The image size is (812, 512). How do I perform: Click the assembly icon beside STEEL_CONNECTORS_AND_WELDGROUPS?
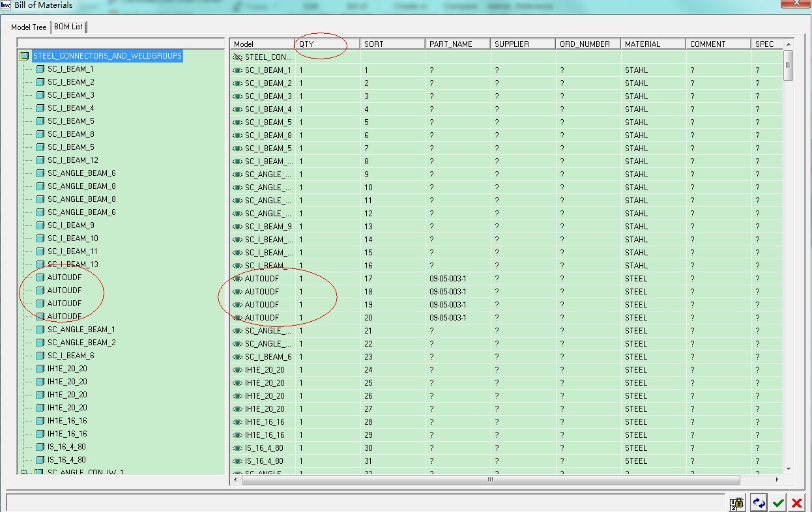click(24, 56)
